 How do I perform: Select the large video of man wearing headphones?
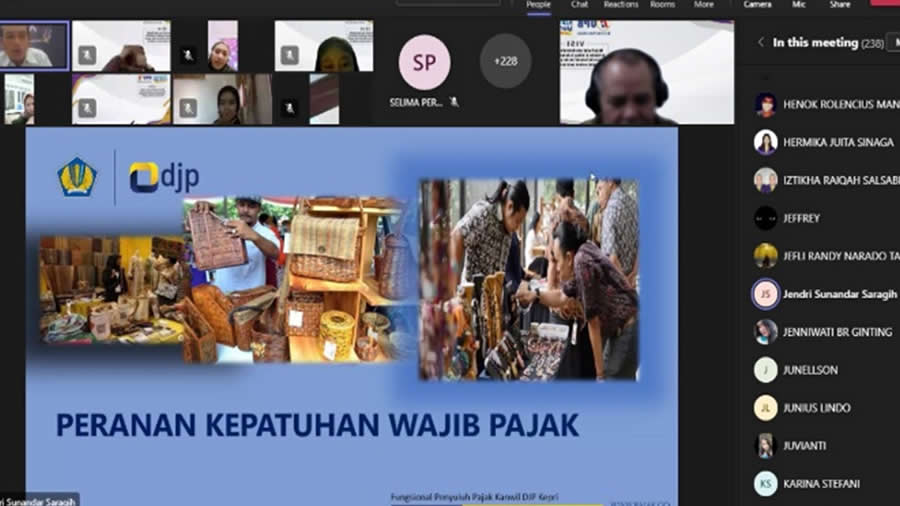pos(647,72)
